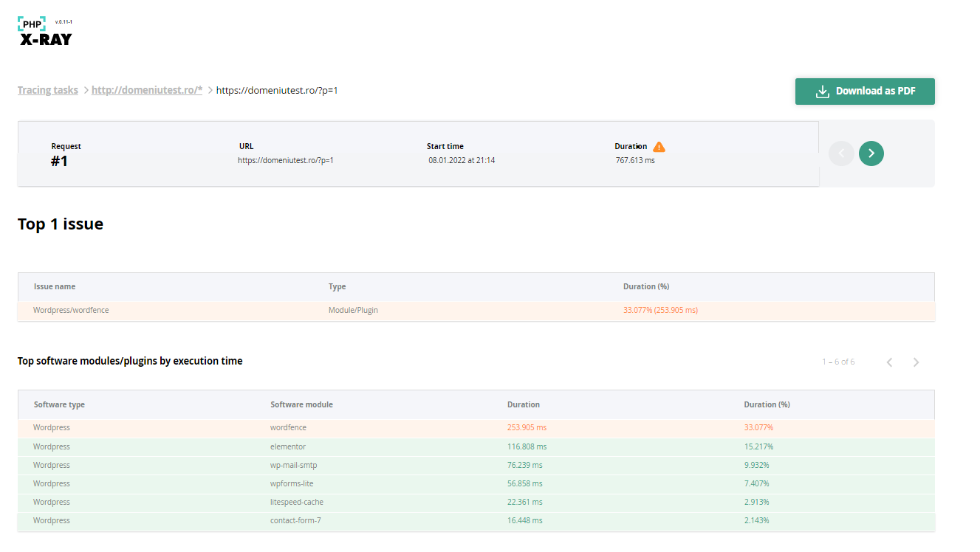Click the previous page chevron of plugins table
Viewport: 980px width, 552px height.
(x=889, y=362)
